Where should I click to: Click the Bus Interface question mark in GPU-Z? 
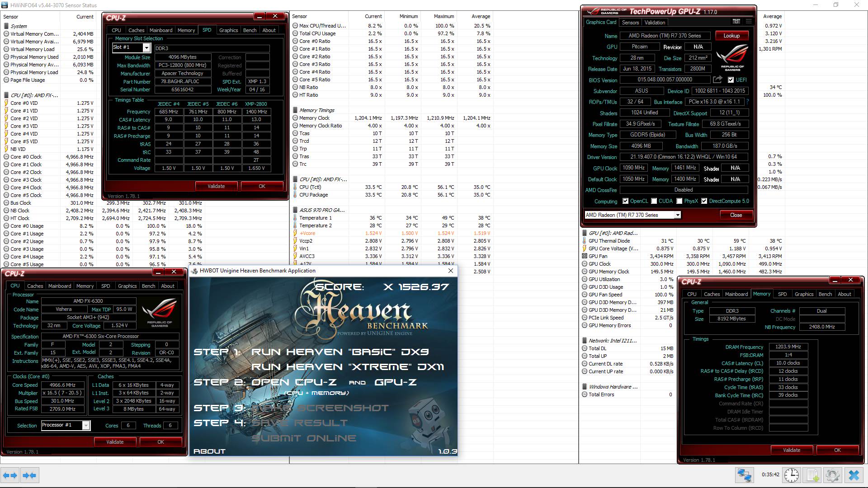[747, 102]
